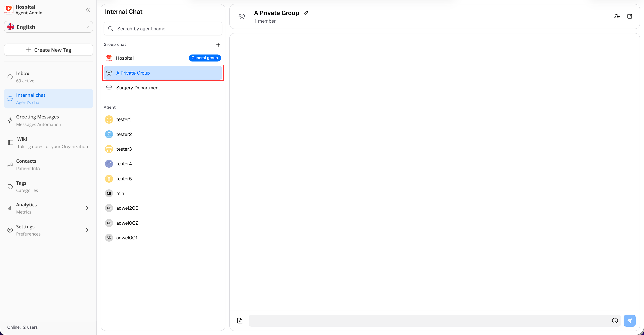Click the message text input box

(x=429, y=321)
